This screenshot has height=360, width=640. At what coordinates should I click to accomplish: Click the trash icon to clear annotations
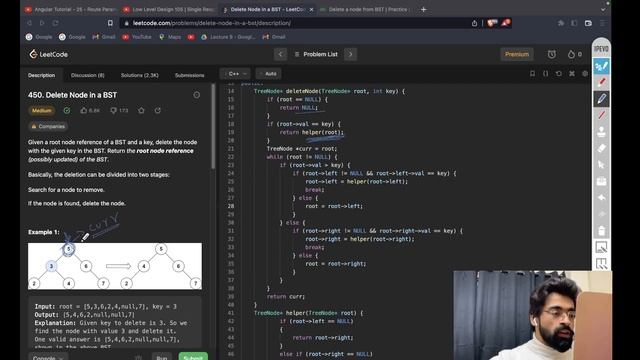coord(601,231)
